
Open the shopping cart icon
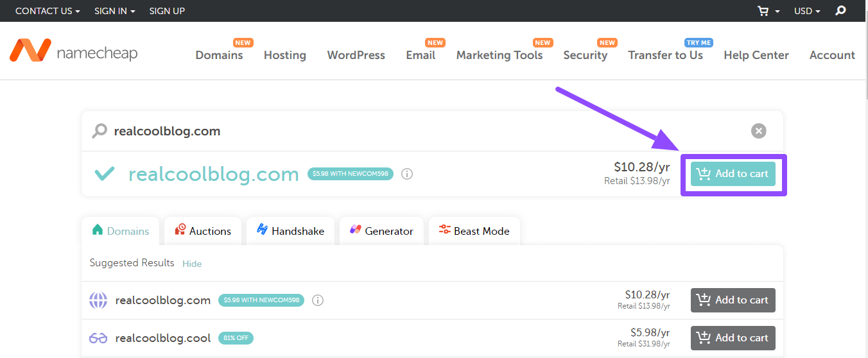pos(763,11)
